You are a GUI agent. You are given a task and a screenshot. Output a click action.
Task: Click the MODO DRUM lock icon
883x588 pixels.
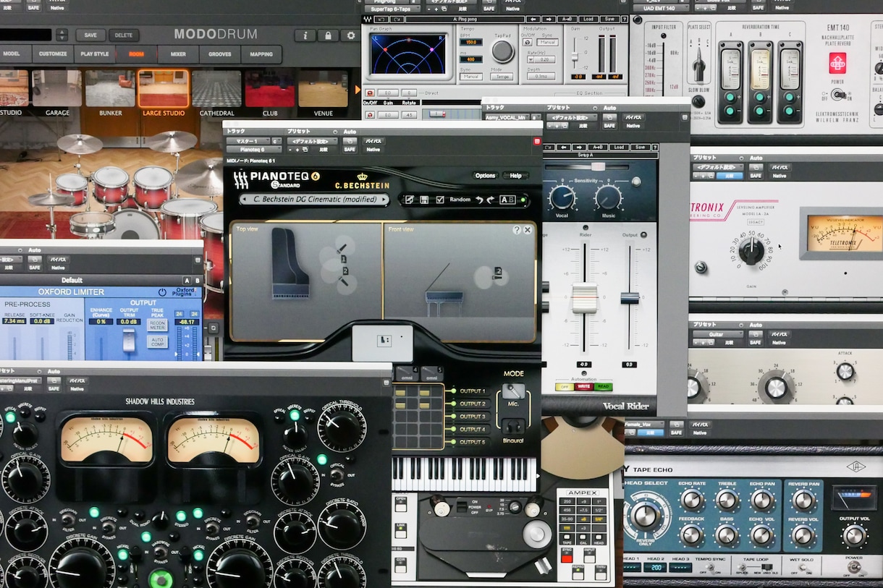328,35
